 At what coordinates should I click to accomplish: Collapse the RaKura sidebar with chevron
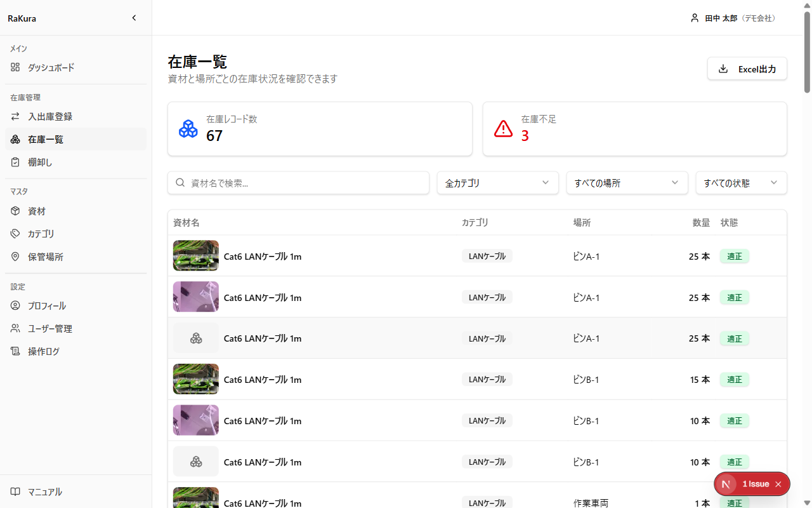(134, 18)
